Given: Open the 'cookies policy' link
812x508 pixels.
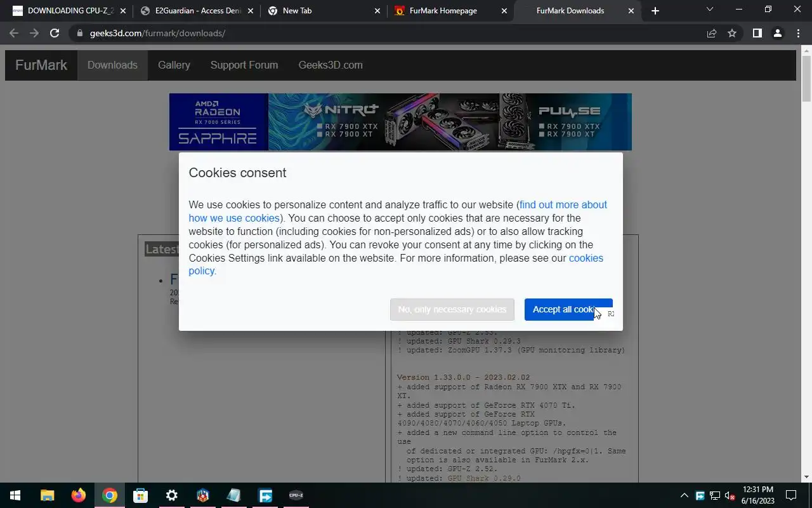Looking at the screenshot, I should (396, 264).
